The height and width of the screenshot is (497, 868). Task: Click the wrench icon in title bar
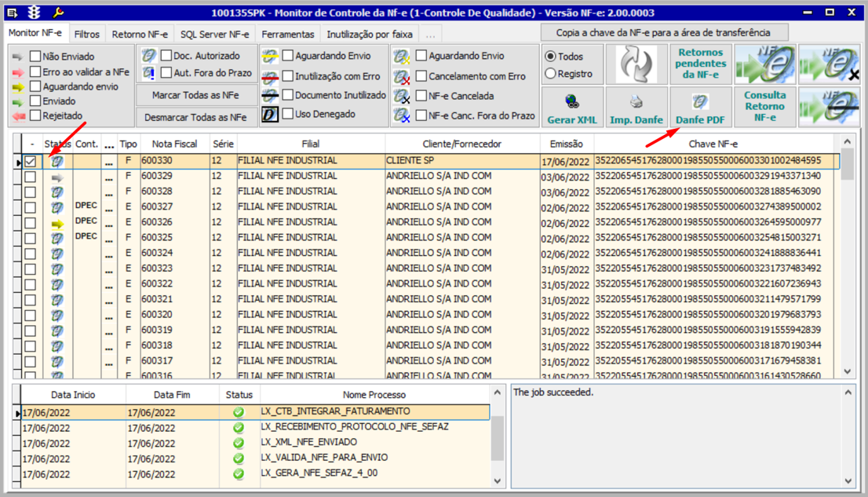point(58,13)
